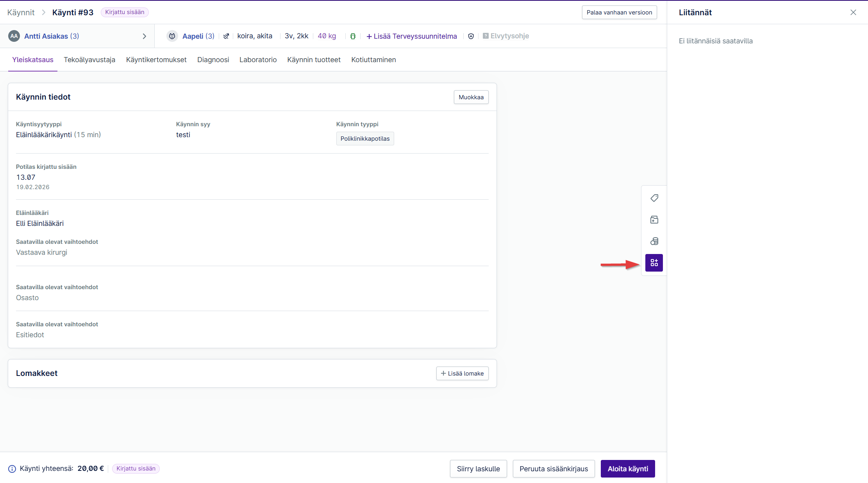Click the green microchip icon
The image size is (868, 483).
[x=353, y=36]
